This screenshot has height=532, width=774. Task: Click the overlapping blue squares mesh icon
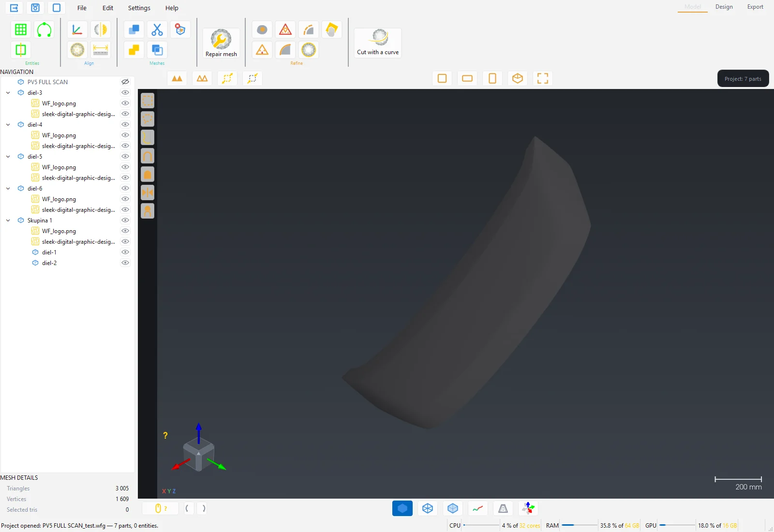(x=134, y=30)
